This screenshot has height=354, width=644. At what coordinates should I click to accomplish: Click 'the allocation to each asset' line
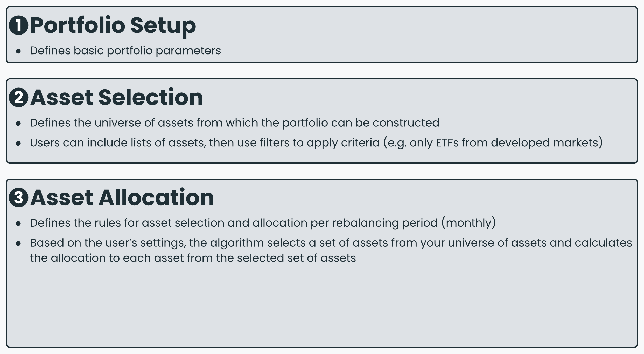click(193, 258)
